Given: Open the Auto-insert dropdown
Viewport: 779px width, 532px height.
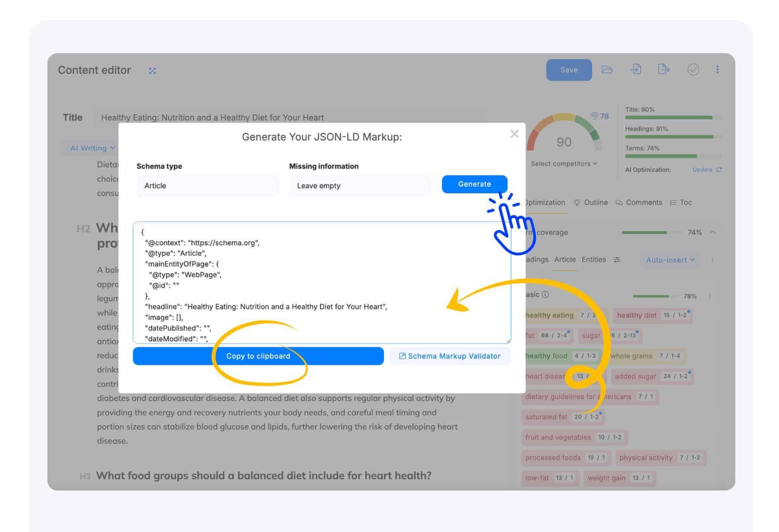Looking at the screenshot, I should 670,260.
